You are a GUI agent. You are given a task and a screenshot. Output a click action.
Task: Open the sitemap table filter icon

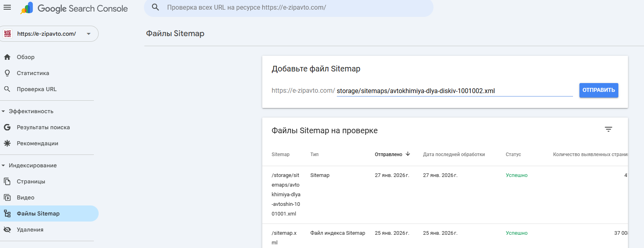tap(608, 129)
